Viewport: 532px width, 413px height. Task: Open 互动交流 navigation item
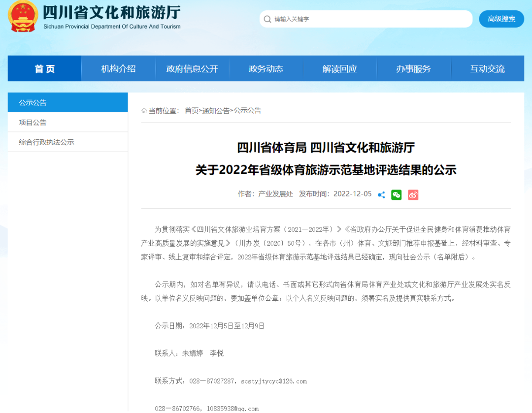[x=487, y=69]
